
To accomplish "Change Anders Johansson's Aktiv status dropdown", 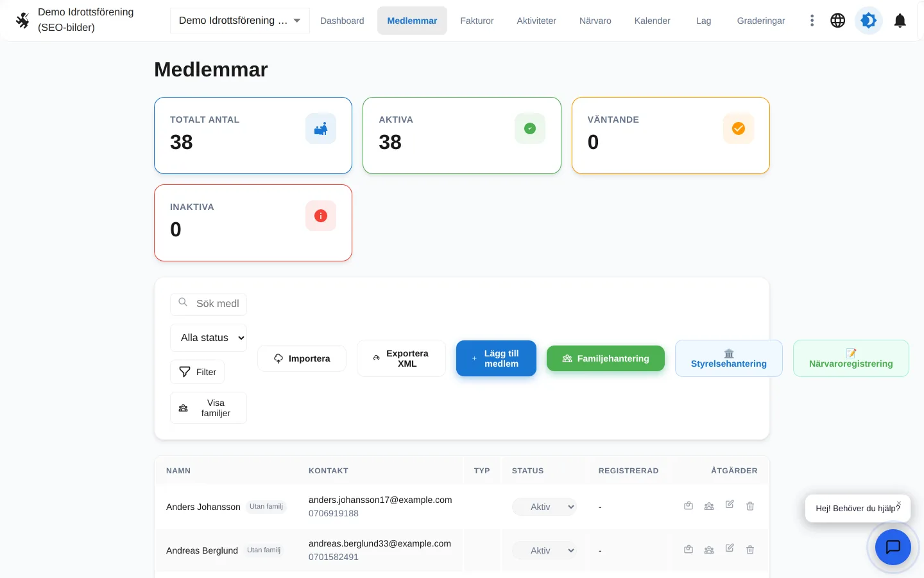I will (x=544, y=507).
